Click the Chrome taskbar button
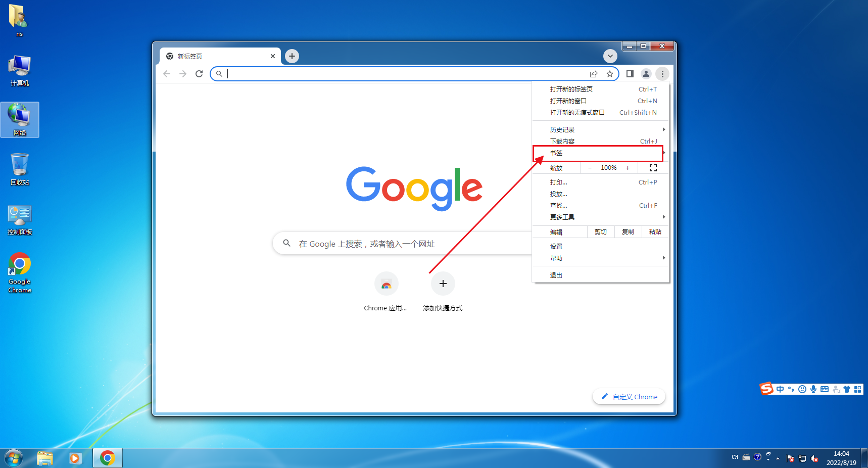Screen dimensions: 868x468 point(108,458)
